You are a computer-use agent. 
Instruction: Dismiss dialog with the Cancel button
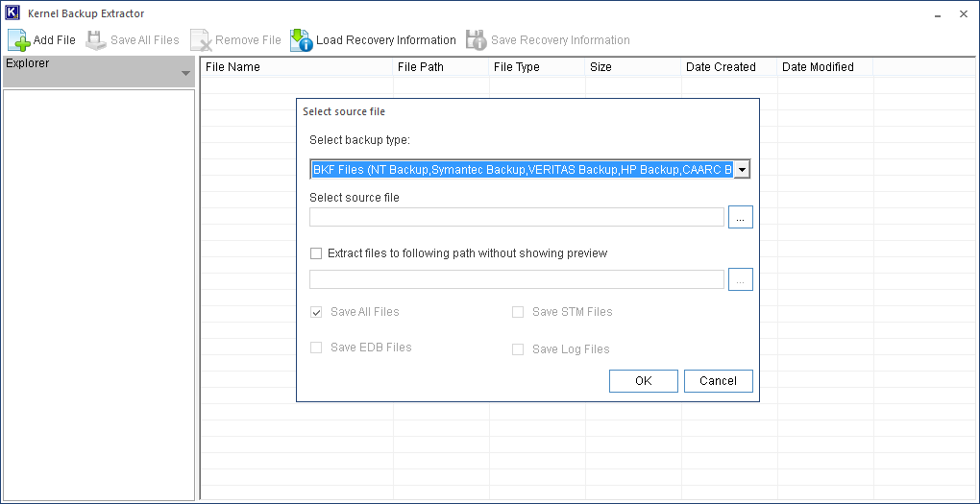[x=718, y=381]
